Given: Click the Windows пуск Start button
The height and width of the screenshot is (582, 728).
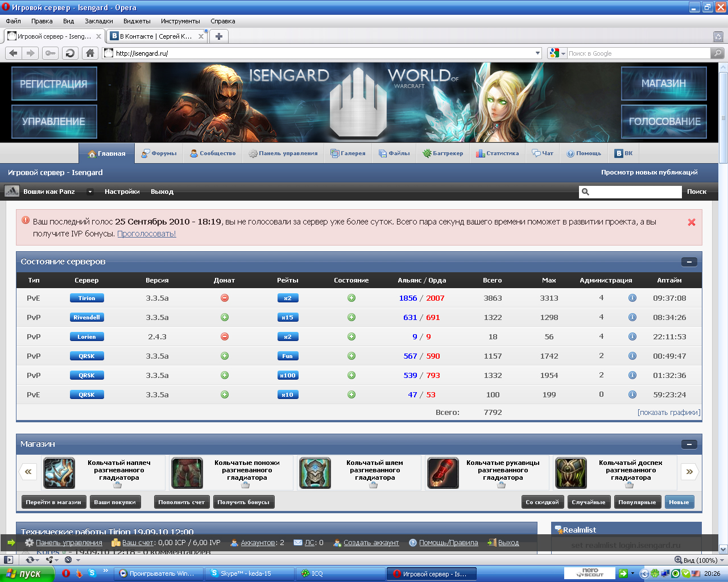Looking at the screenshot, I should pos(27,573).
